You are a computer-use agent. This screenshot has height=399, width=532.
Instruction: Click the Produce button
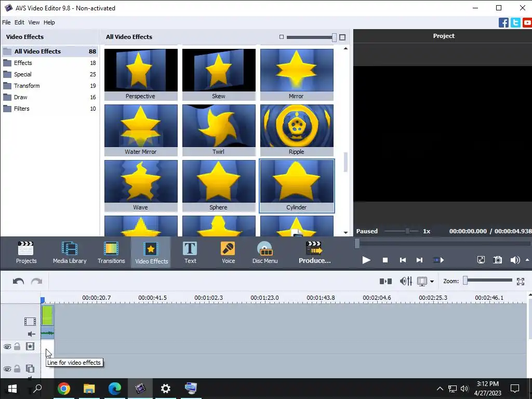314,252
